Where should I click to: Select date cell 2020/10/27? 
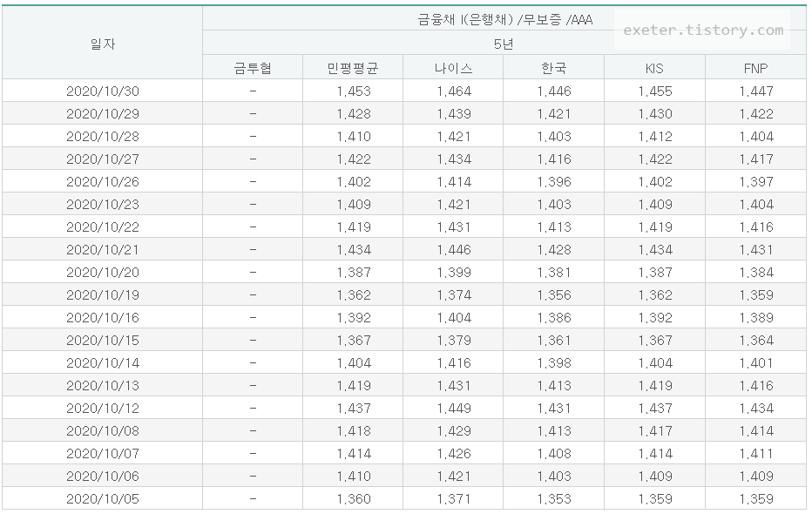[103, 159]
